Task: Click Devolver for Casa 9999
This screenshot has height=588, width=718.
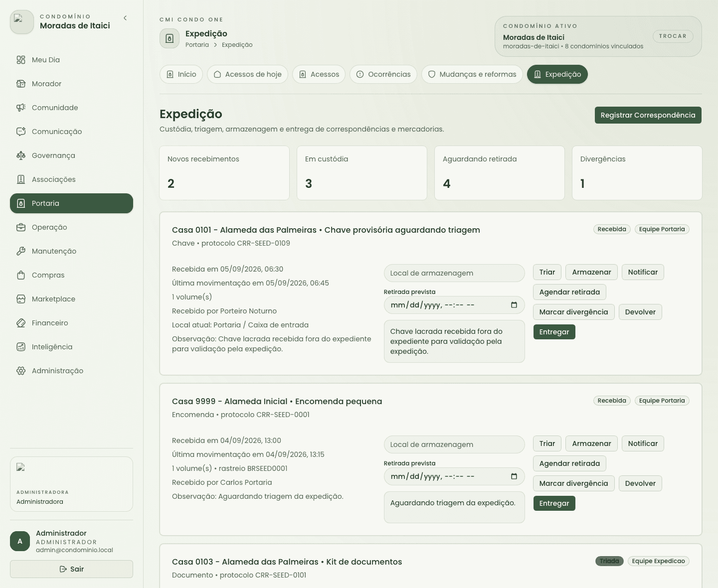Action: [640, 483]
